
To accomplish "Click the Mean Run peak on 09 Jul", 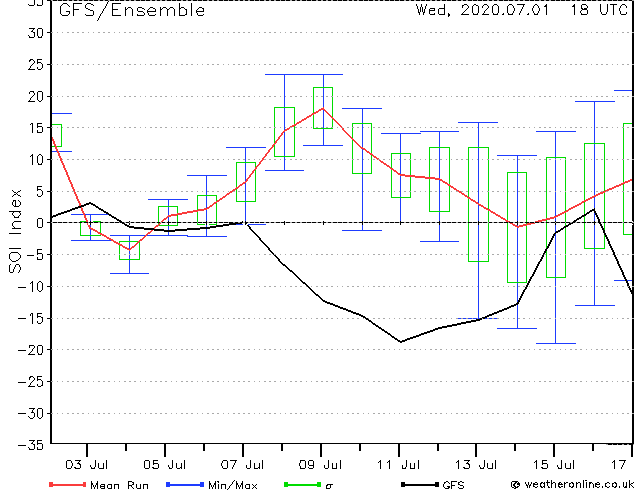I will [323, 108].
